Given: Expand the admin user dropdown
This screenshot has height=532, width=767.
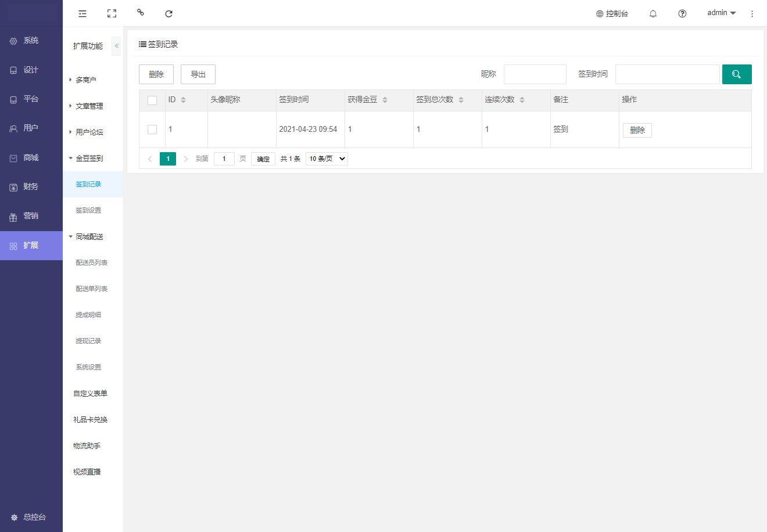Looking at the screenshot, I should (x=721, y=13).
